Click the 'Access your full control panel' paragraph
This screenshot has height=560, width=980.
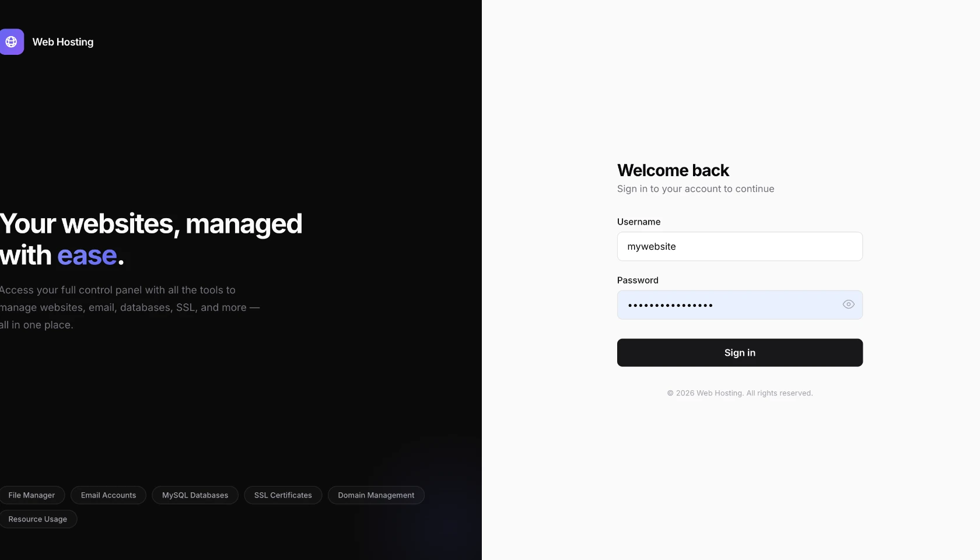coord(130,307)
